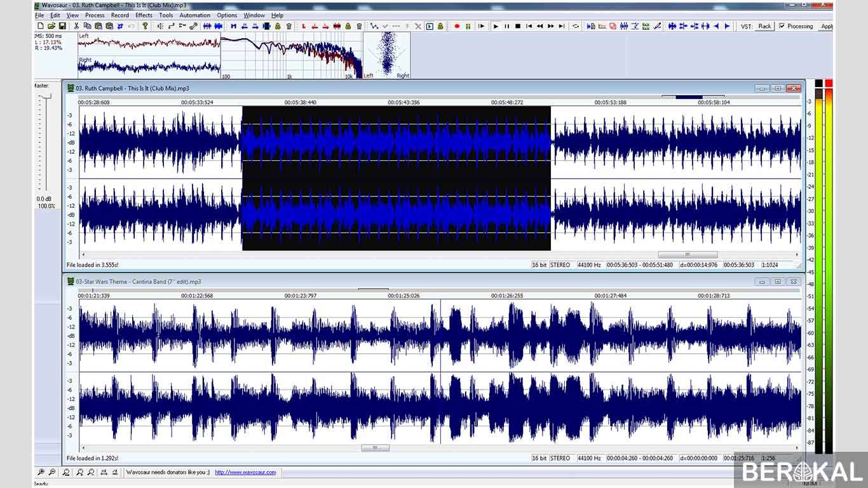This screenshot has width=868, height=488.
Task: Open the Options menu
Action: [x=227, y=15]
